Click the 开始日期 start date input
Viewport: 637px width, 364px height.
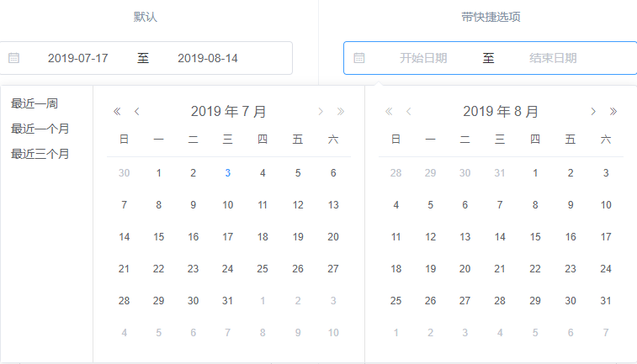click(x=423, y=58)
